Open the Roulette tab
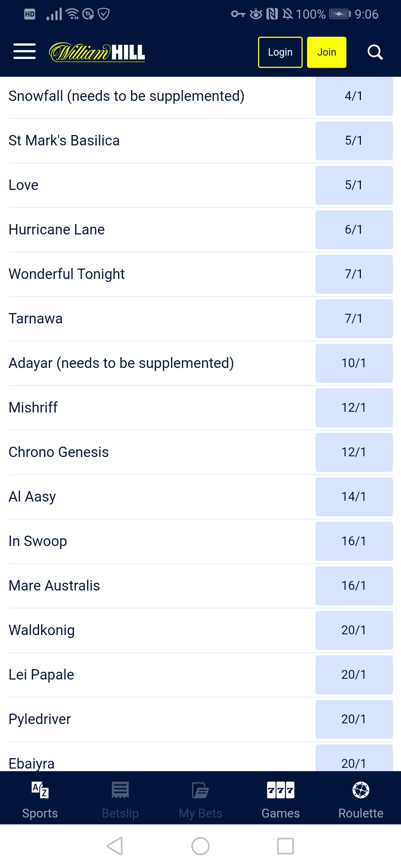Screen dimensions: 401x868 pos(361,799)
